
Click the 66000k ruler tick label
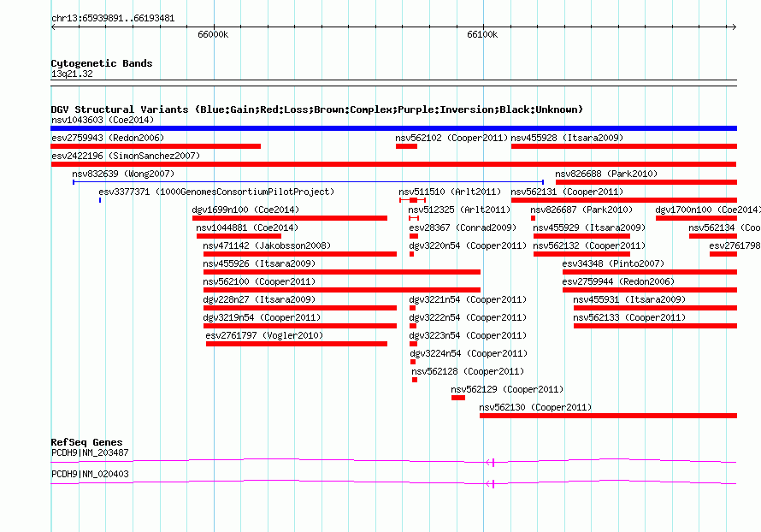tap(213, 34)
